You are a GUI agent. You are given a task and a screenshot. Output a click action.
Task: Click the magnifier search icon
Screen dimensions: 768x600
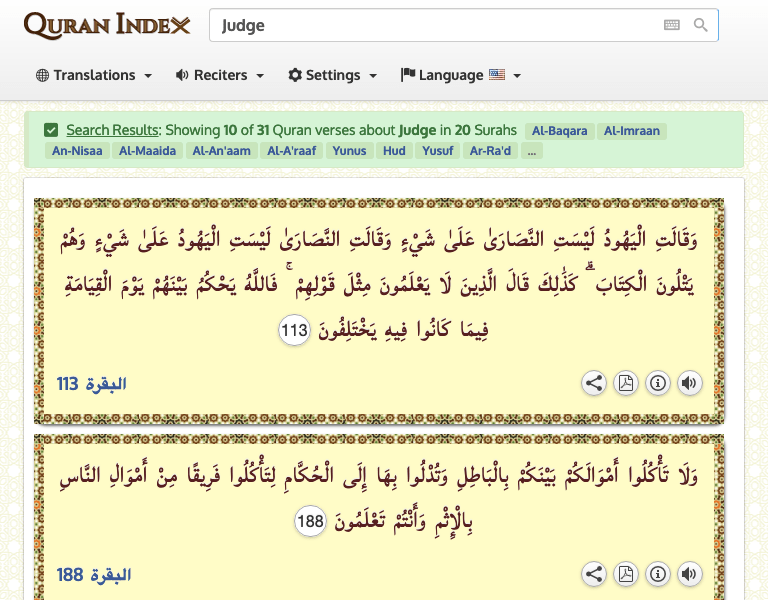701,25
